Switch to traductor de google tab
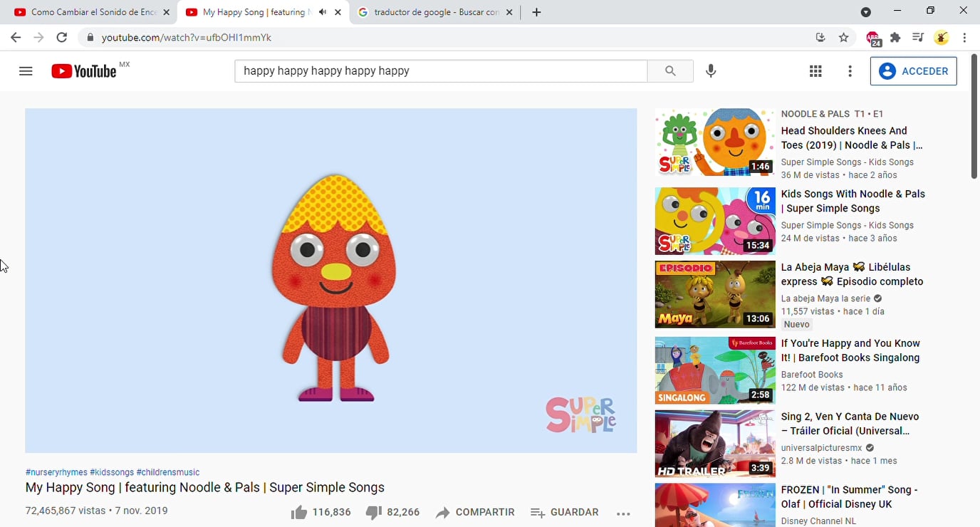This screenshot has width=980, height=527. (x=435, y=12)
